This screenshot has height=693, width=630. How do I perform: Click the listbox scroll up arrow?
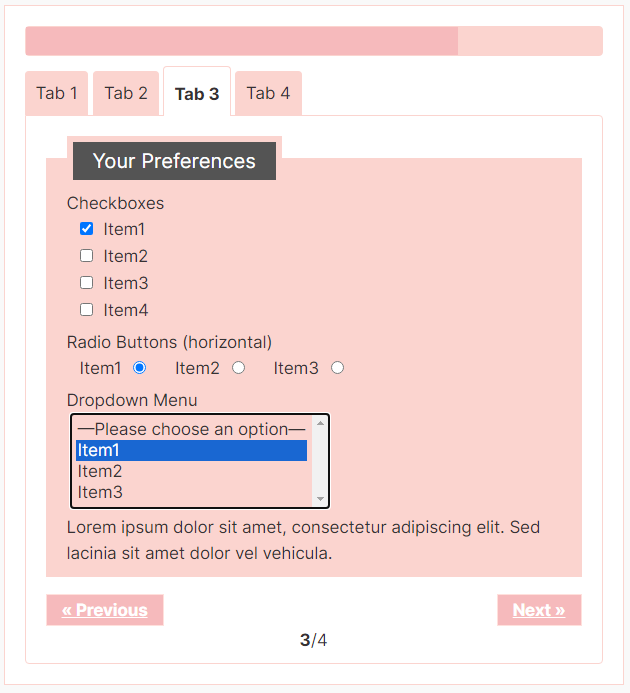(321, 423)
